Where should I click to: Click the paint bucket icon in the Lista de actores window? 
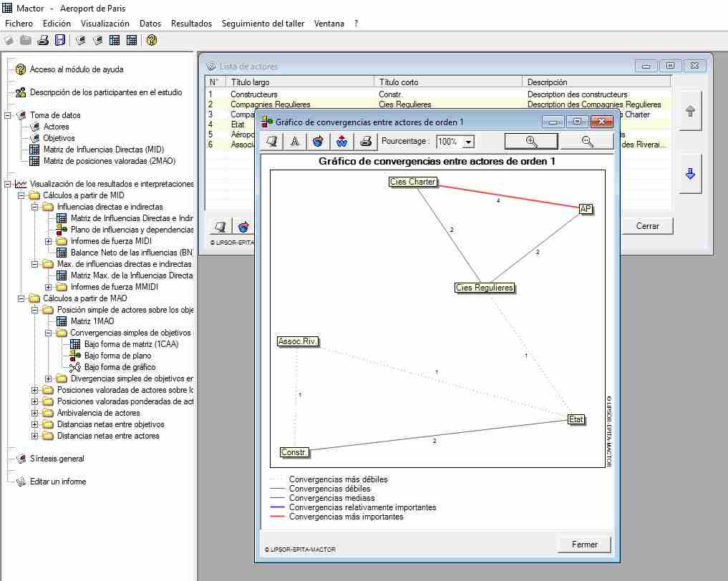click(x=243, y=226)
